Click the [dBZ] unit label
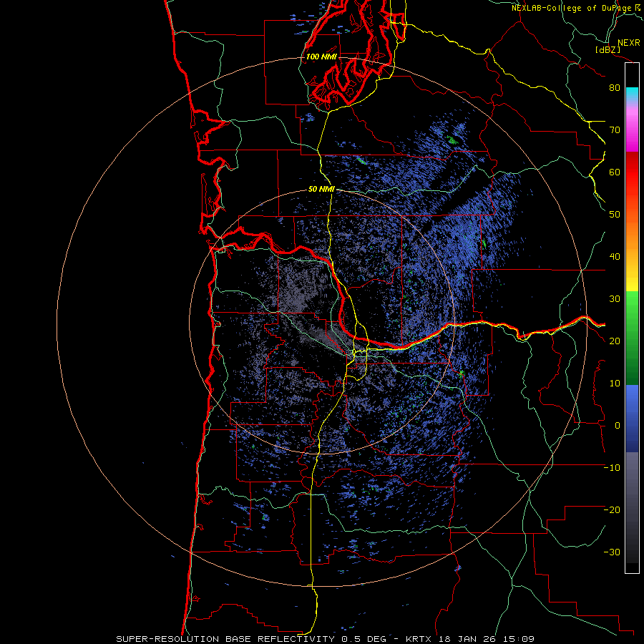Viewport: 644px width, 644px height. (x=608, y=49)
